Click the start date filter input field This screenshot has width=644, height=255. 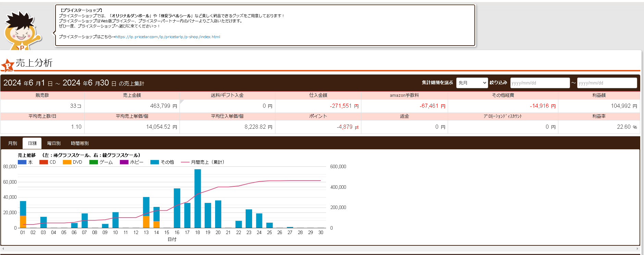pos(540,83)
